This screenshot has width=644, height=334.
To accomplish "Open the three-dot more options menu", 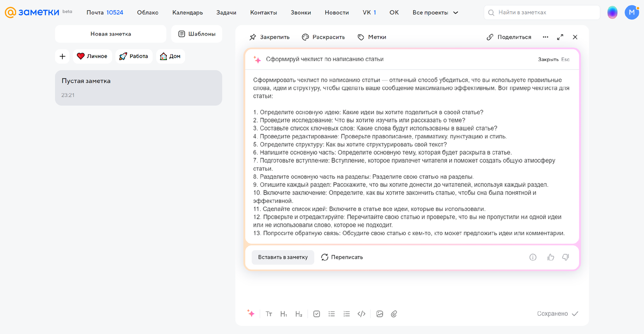I will (x=546, y=37).
